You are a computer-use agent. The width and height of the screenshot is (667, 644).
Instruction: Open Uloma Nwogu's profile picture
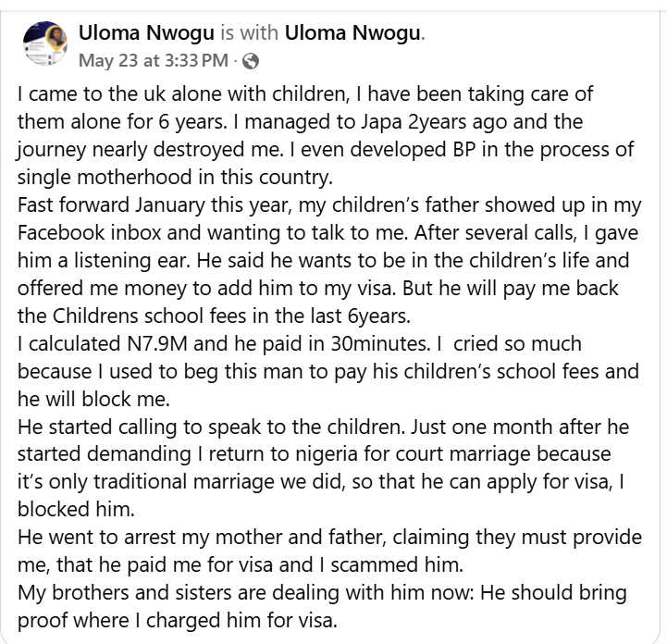pyautogui.click(x=45, y=43)
